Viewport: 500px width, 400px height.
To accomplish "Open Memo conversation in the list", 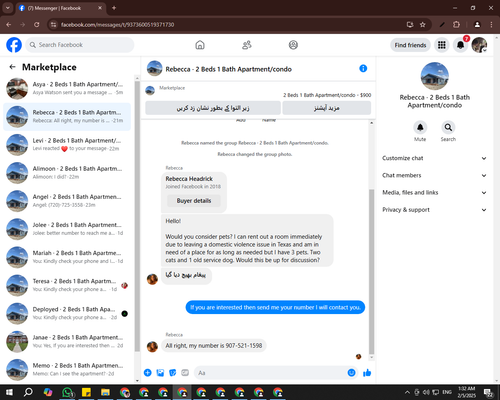I will click(x=67, y=370).
